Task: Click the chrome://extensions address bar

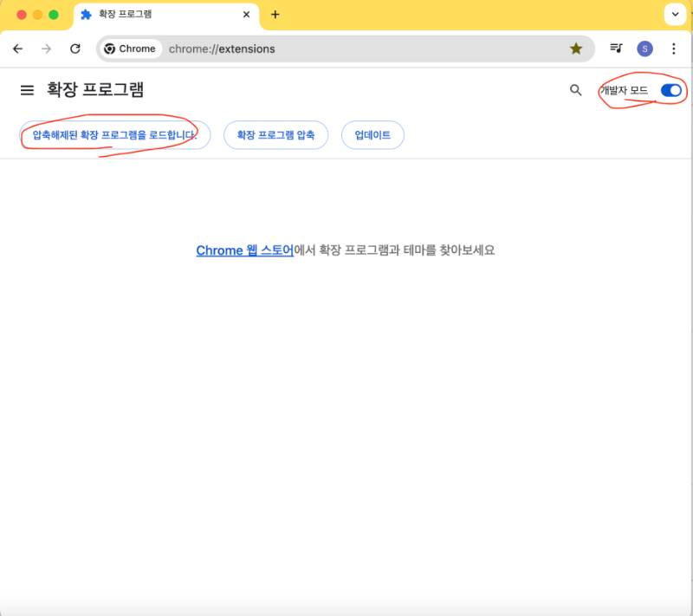Action: click(x=346, y=49)
